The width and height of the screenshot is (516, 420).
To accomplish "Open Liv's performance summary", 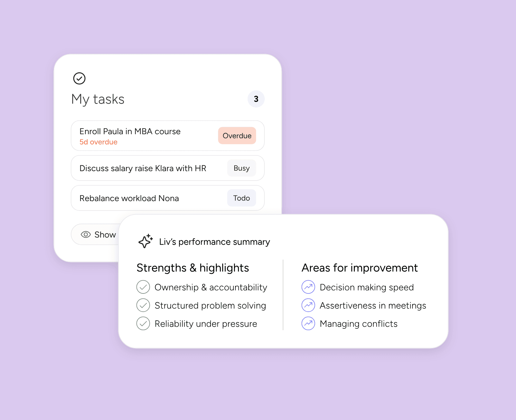I will coord(214,242).
